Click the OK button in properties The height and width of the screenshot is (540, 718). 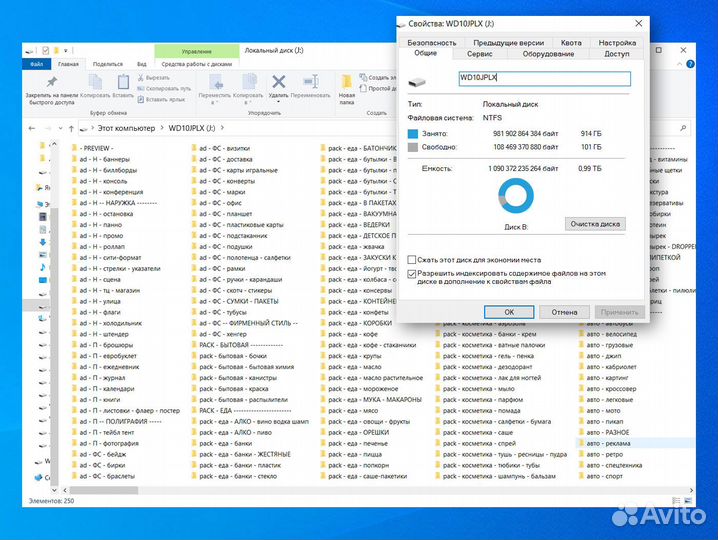tap(509, 312)
